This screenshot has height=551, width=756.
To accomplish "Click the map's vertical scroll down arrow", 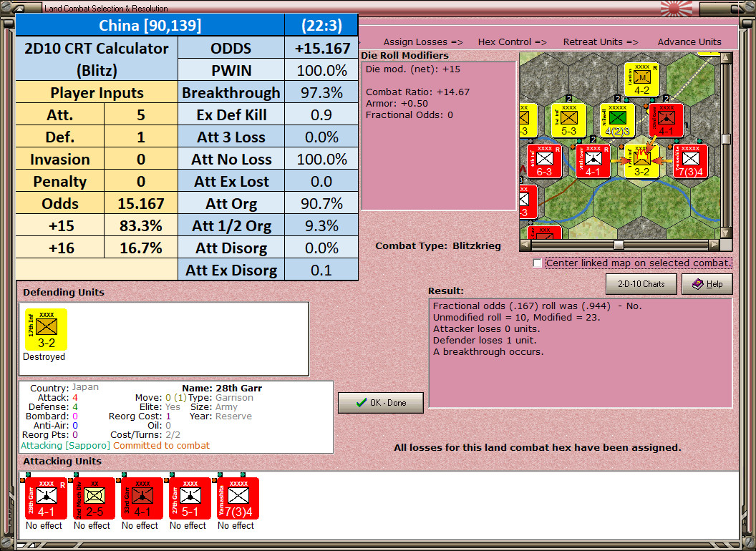I will click(x=726, y=233).
